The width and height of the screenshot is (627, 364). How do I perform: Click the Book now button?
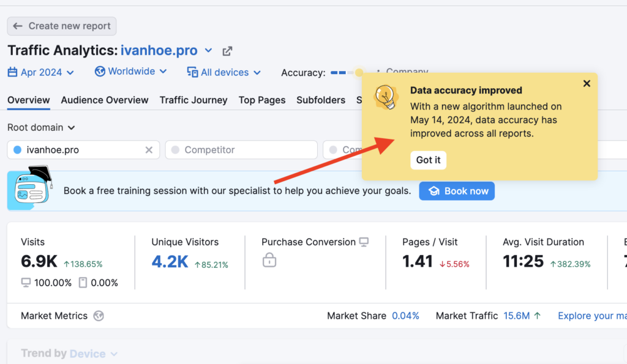457,191
